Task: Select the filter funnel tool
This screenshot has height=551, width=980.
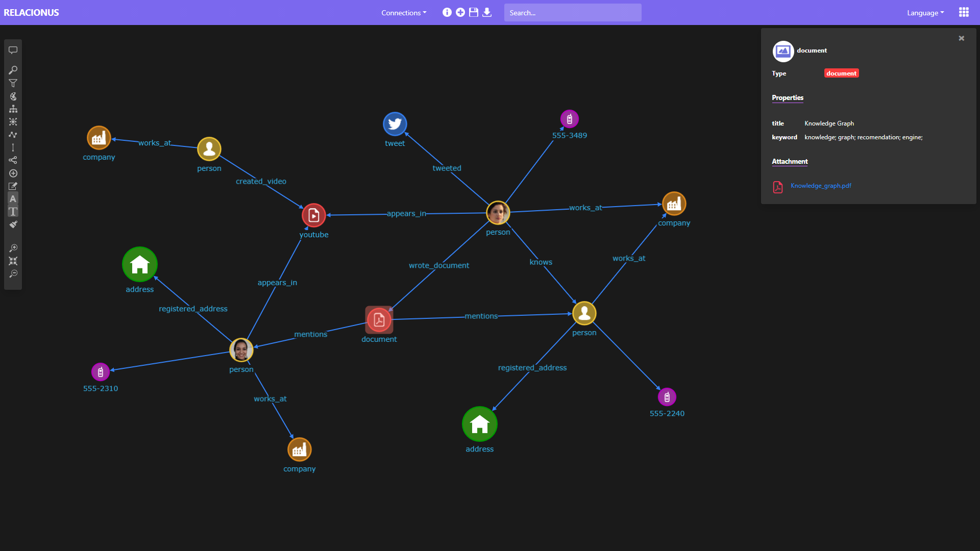Action: click(13, 83)
